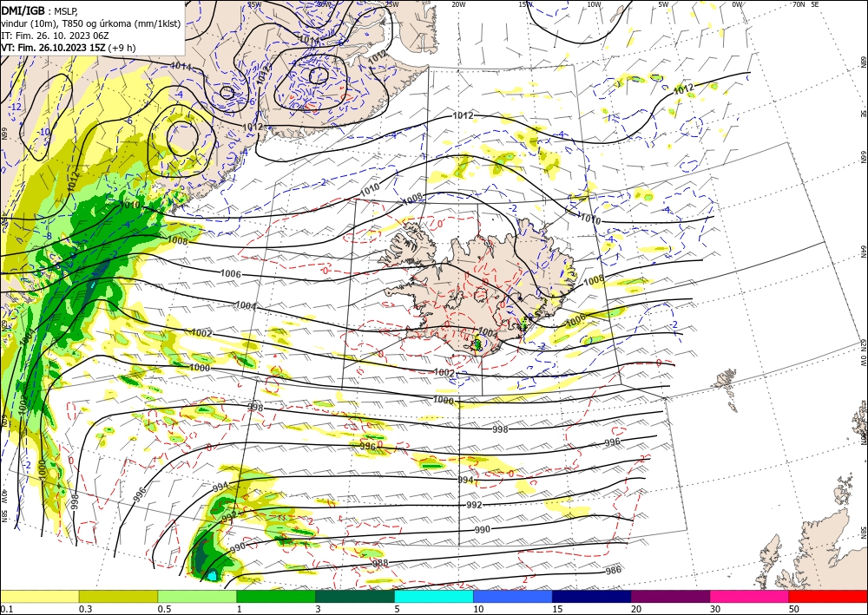The width and height of the screenshot is (868, 615).
Task: Pick the cyan 5 mm legend swatch
Action: pos(434,596)
